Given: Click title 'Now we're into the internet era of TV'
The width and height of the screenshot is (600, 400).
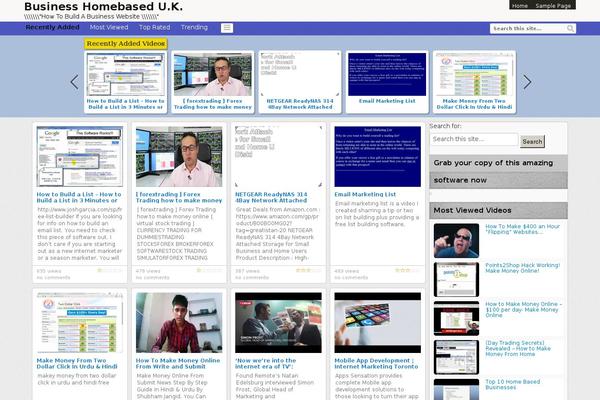Looking at the screenshot, I should point(266,363).
